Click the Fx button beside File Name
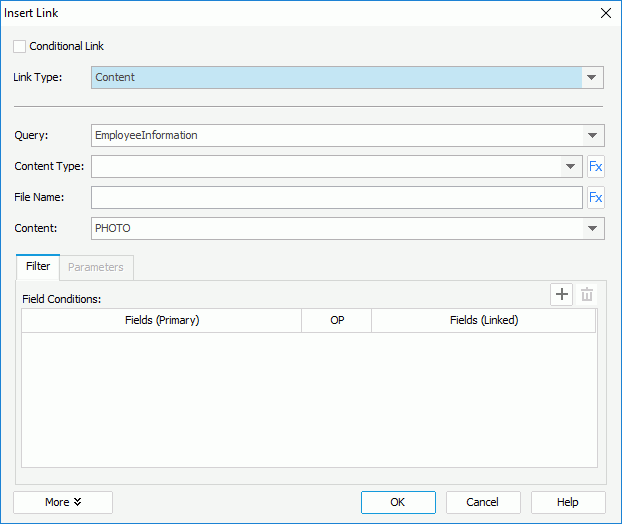 (595, 198)
